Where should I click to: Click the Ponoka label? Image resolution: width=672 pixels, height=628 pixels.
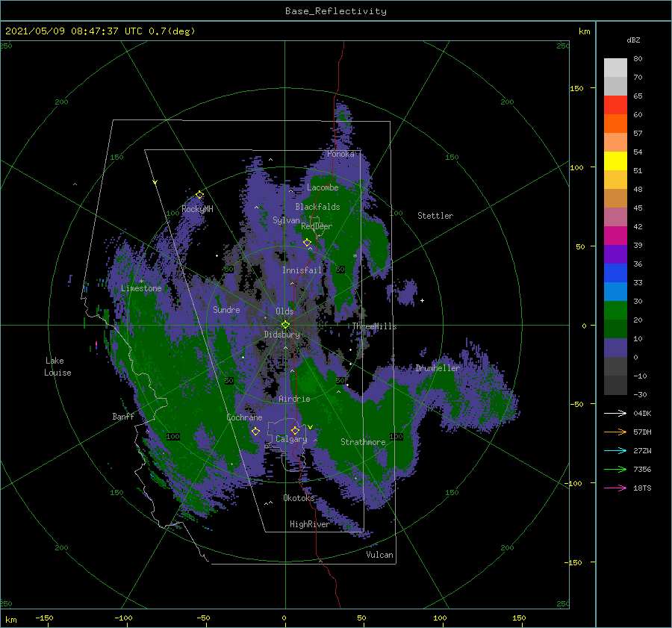coord(340,154)
